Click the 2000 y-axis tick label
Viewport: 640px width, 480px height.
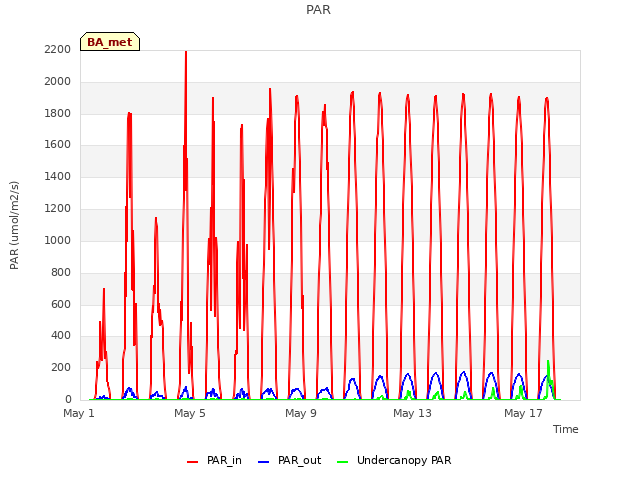(x=58, y=81)
